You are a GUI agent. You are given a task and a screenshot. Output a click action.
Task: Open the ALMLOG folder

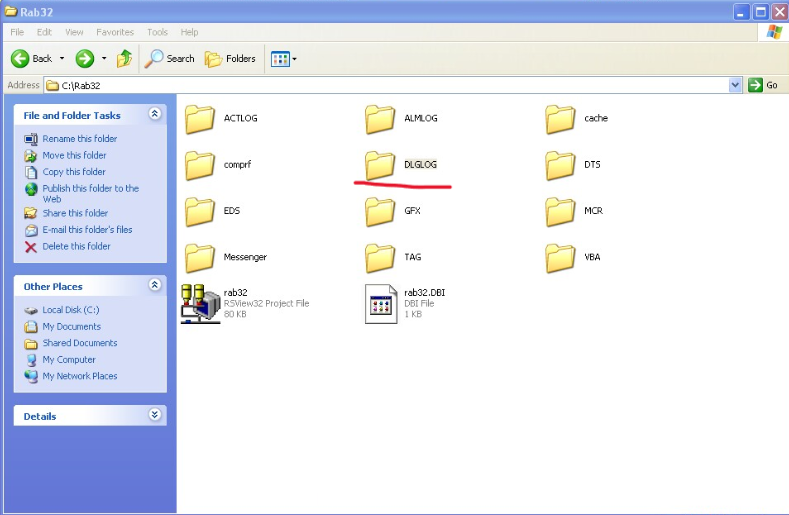(401, 119)
